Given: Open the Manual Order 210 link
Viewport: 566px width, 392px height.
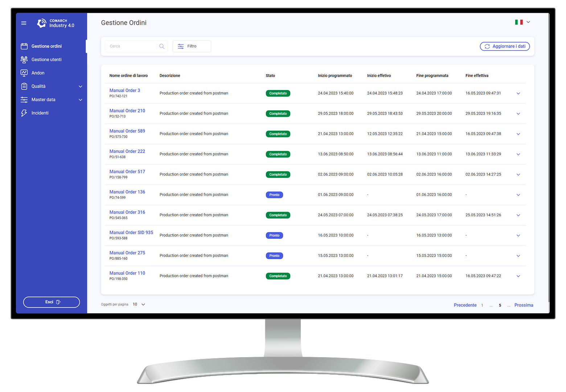Looking at the screenshot, I should (x=127, y=111).
